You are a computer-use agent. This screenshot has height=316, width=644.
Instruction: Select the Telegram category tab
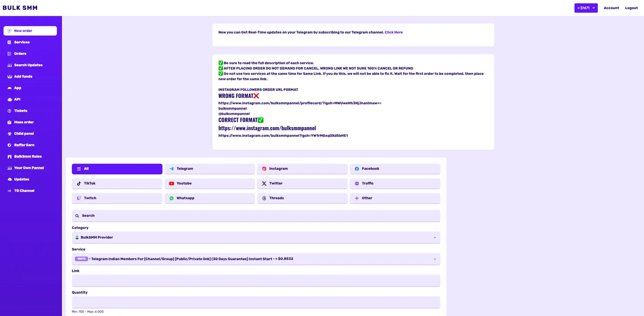tap(210, 169)
